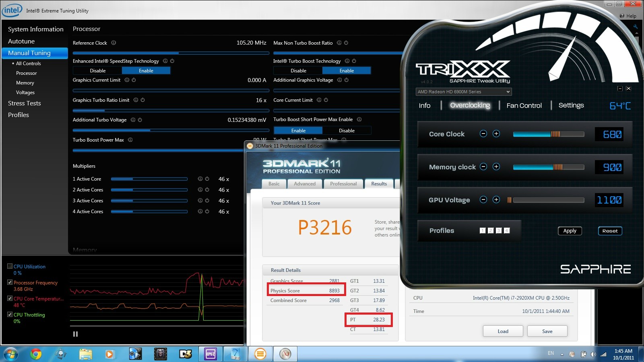Click Memory clock slider in TRIXX
The height and width of the screenshot is (362, 644).
549,167
